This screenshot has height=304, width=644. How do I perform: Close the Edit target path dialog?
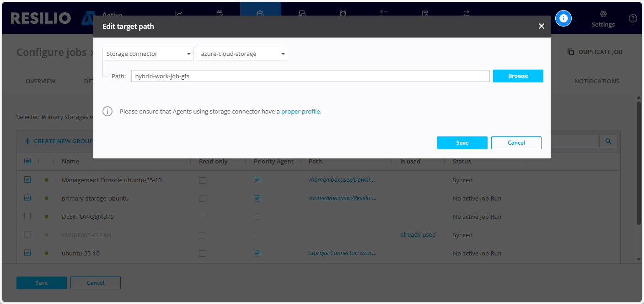[x=541, y=27]
